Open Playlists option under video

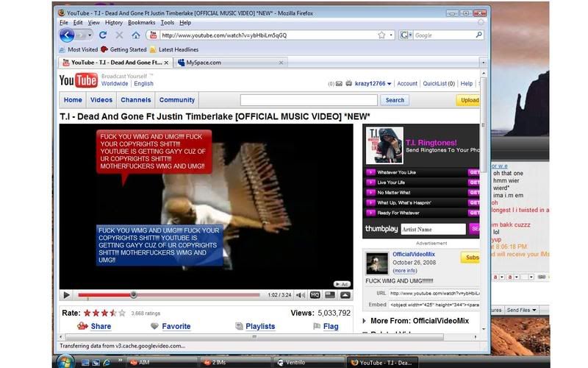pyautogui.click(x=260, y=326)
